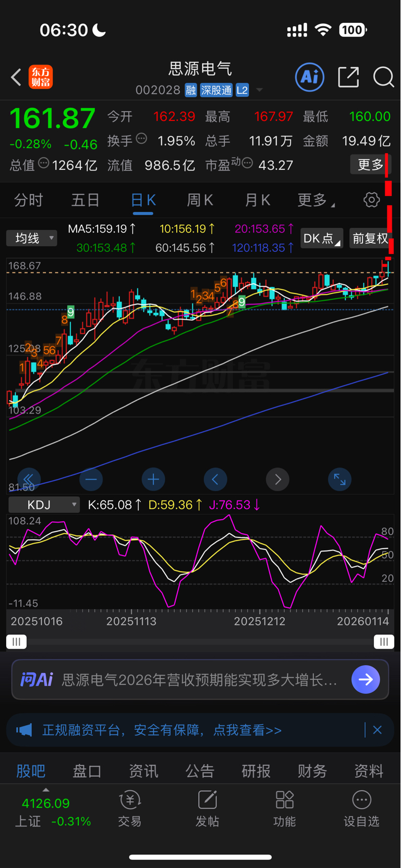401x868 pixels.
Task: Tap the 换手 info icon
Action: coord(141,139)
